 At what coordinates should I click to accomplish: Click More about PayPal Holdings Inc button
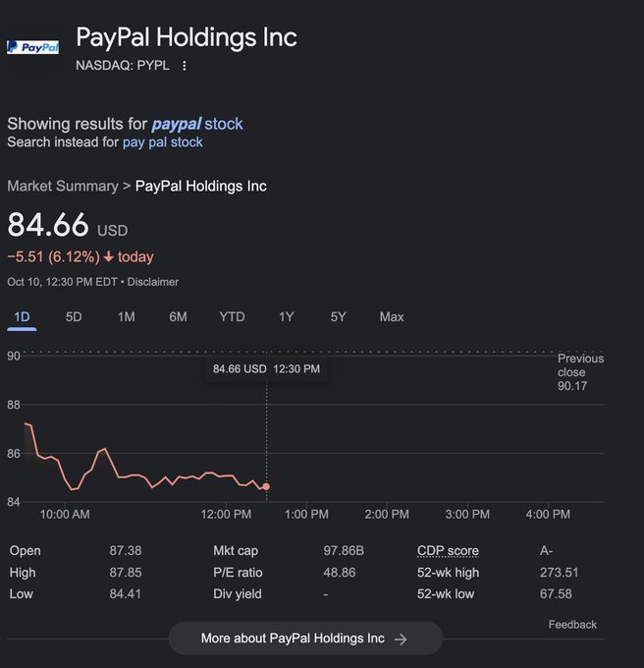(x=305, y=639)
